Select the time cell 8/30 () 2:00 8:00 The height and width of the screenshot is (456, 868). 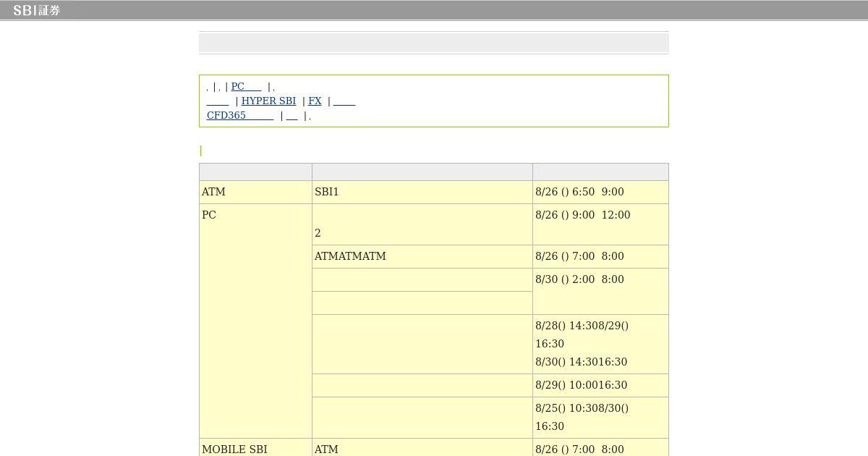point(600,291)
